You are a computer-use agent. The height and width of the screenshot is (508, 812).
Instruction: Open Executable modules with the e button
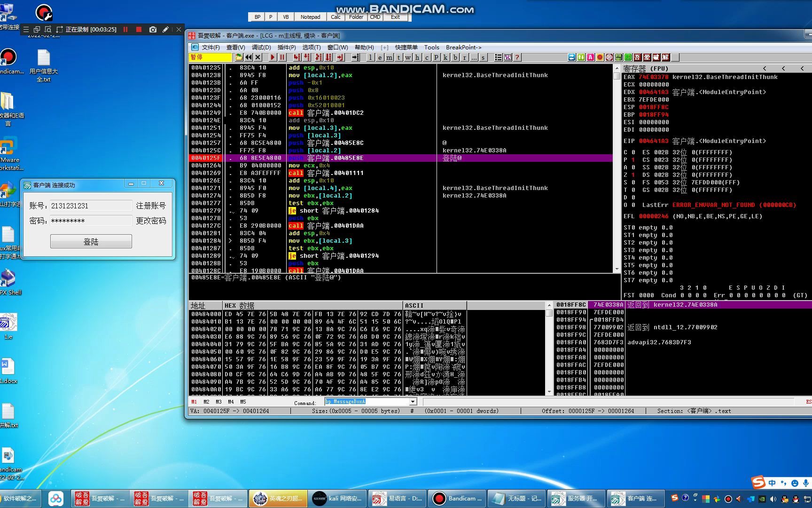[x=380, y=57]
